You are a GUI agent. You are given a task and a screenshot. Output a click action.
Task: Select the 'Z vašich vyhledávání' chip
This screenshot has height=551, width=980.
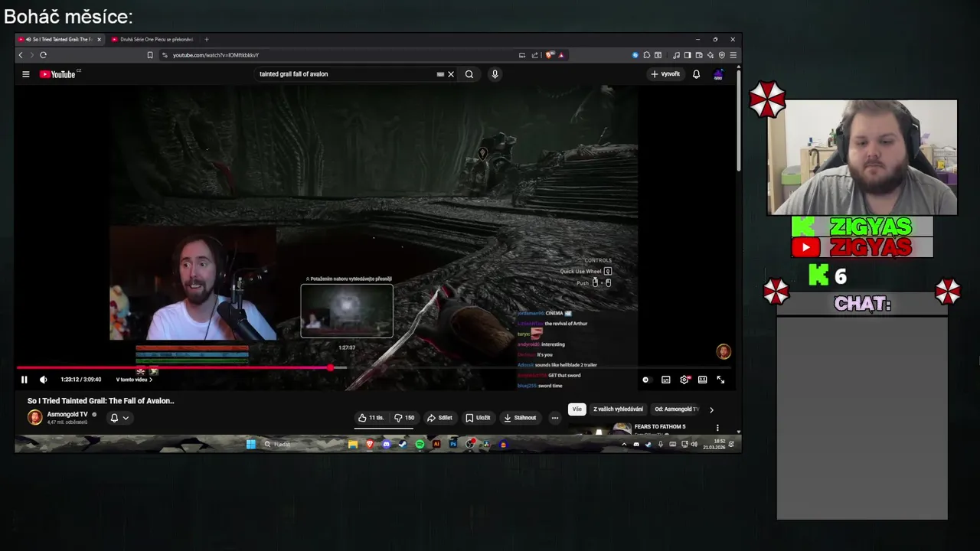coord(618,409)
